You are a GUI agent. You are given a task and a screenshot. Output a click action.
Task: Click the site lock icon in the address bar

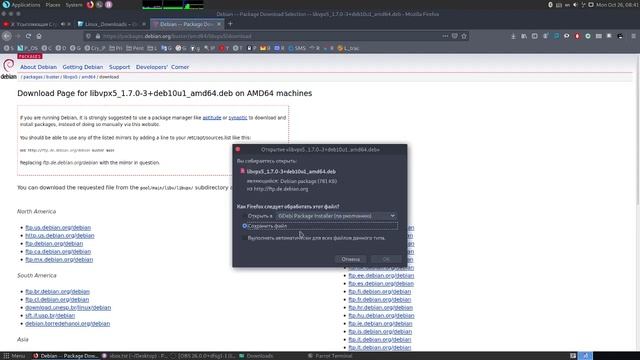pyautogui.click(x=98, y=36)
